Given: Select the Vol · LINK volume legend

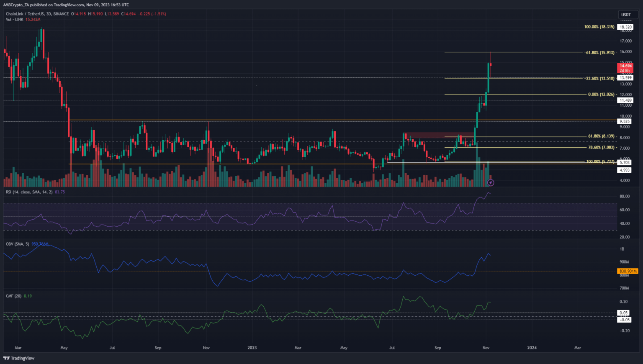Looking at the screenshot, I should 14,20.
